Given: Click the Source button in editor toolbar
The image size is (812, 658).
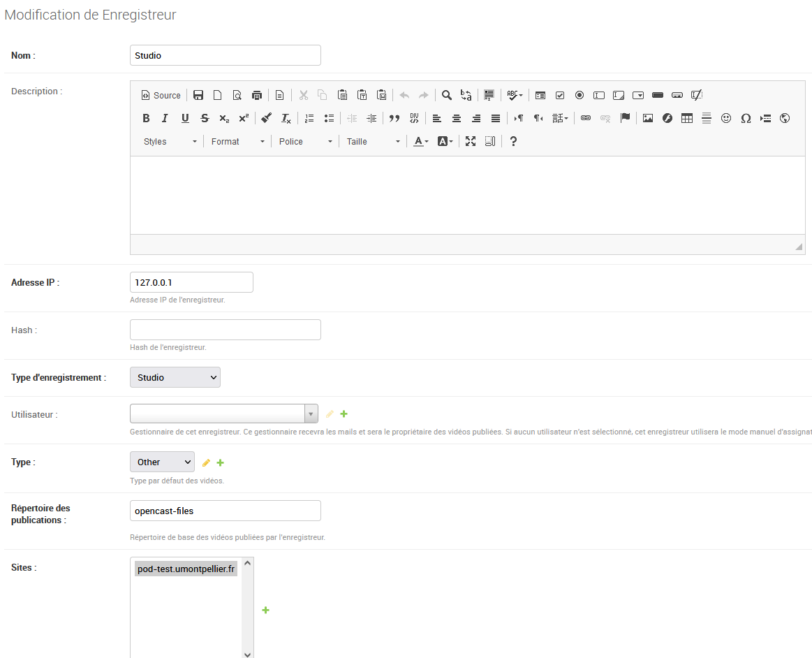Looking at the screenshot, I should pos(161,96).
